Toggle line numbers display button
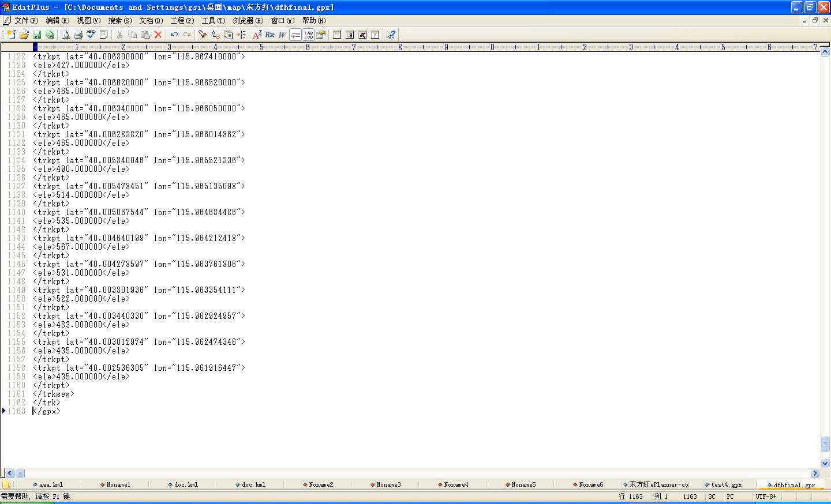831x504 pixels. tap(309, 35)
